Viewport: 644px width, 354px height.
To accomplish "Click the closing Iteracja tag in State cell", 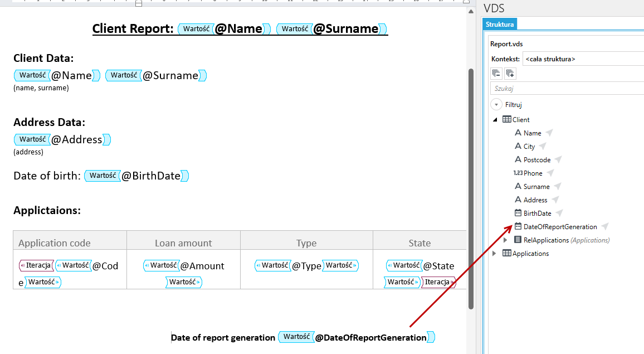I will pyautogui.click(x=438, y=282).
